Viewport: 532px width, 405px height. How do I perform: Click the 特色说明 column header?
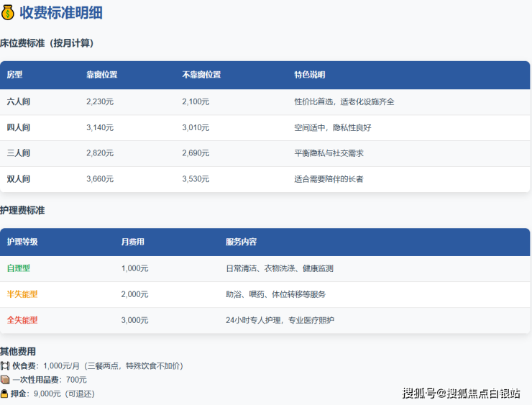click(x=309, y=75)
